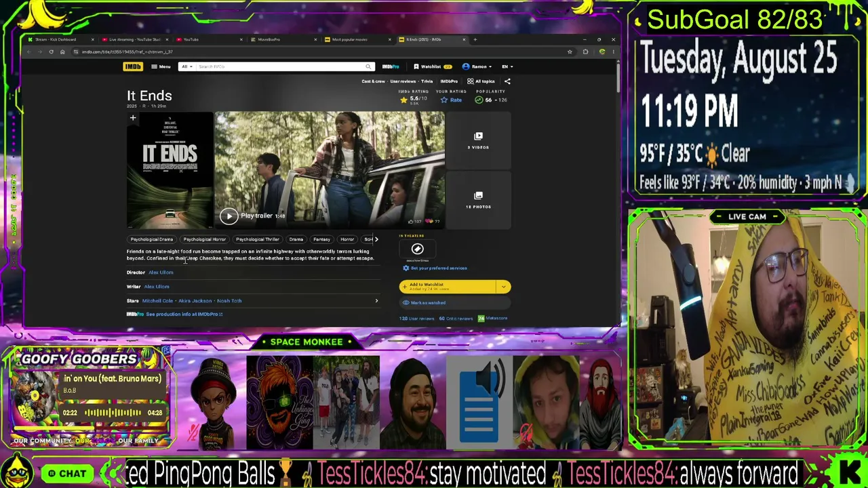Image resolution: width=868 pixels, height=488 pixels.
Task: Open IMDbPro link beside Trivia
Action: point(449,81)
